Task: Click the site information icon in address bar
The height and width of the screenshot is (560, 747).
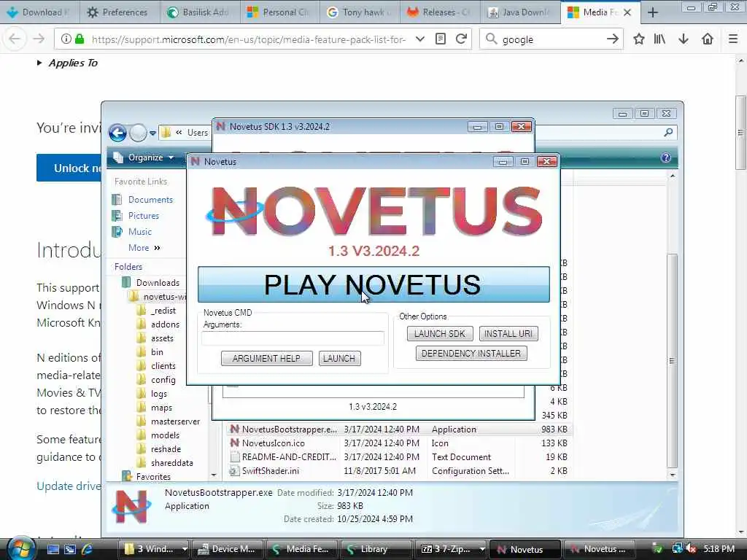Action: pos(66,39)
